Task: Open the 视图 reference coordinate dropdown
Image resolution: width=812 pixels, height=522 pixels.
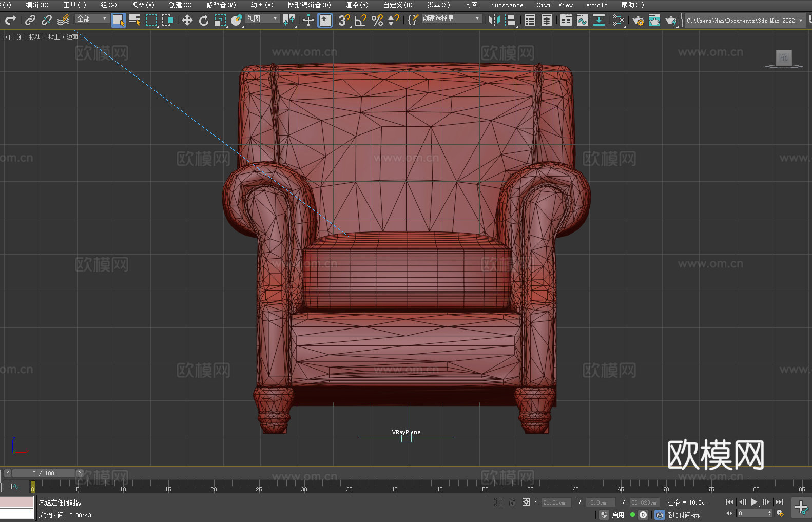Action: pos(262,18)
